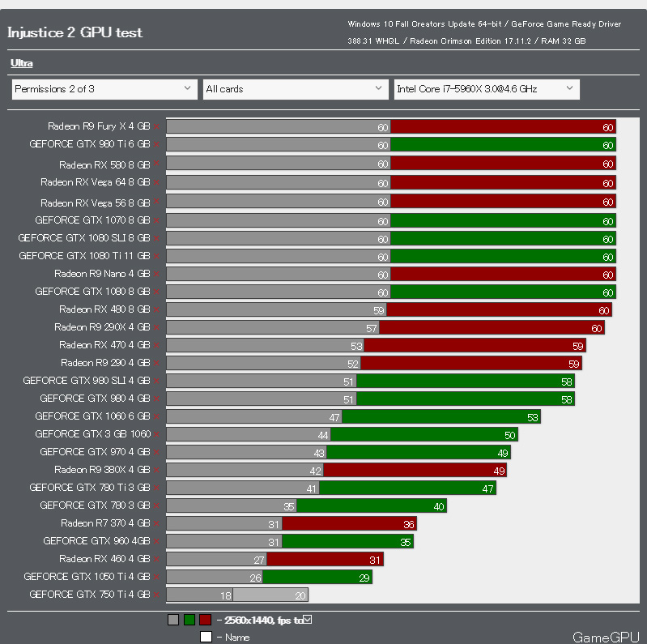Screen dimensions: 647x644
Task: Remove Radeon RX Vega 56 8 GB row
Action: tap(156, 201)
